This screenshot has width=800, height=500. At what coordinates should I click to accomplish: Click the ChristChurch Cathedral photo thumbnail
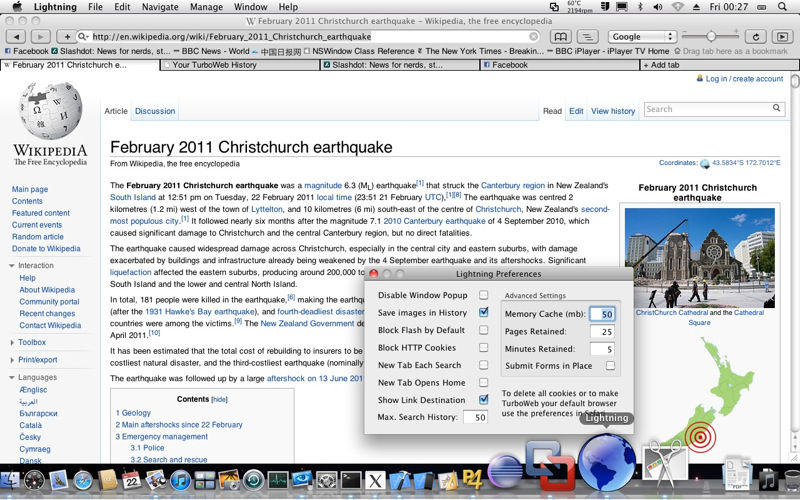[699, 258]
